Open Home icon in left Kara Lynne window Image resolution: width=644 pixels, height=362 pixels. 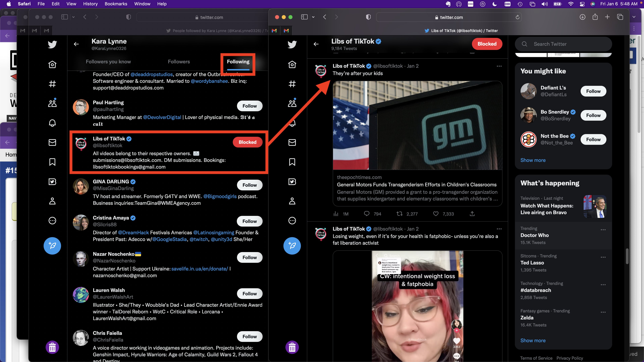click(x=52, y=65)
